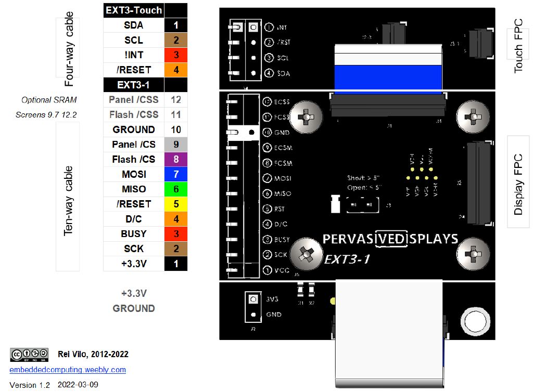This screenshot has width=534, height=392.
Task: Click the screw below the Touch FPC connector
Action: click(473, 117)
